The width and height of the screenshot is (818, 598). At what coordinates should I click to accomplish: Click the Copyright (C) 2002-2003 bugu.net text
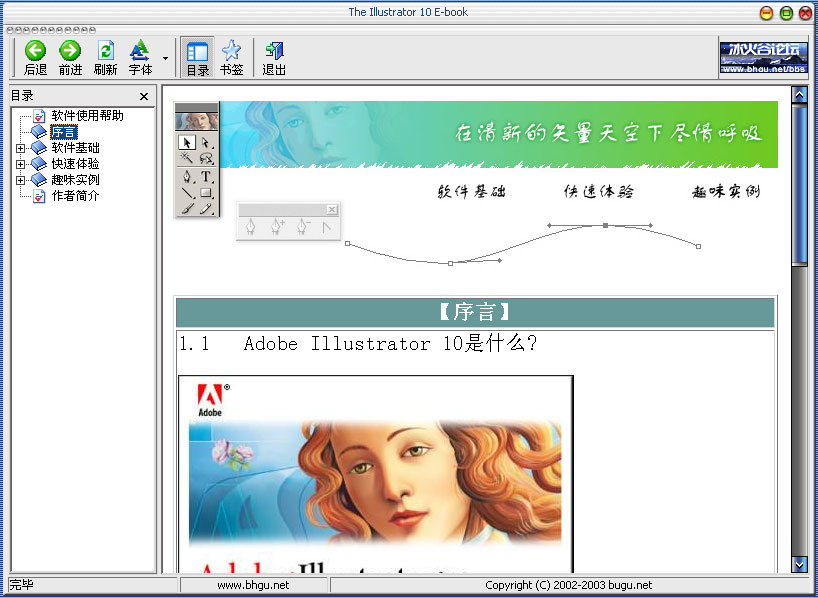point(569,585)
